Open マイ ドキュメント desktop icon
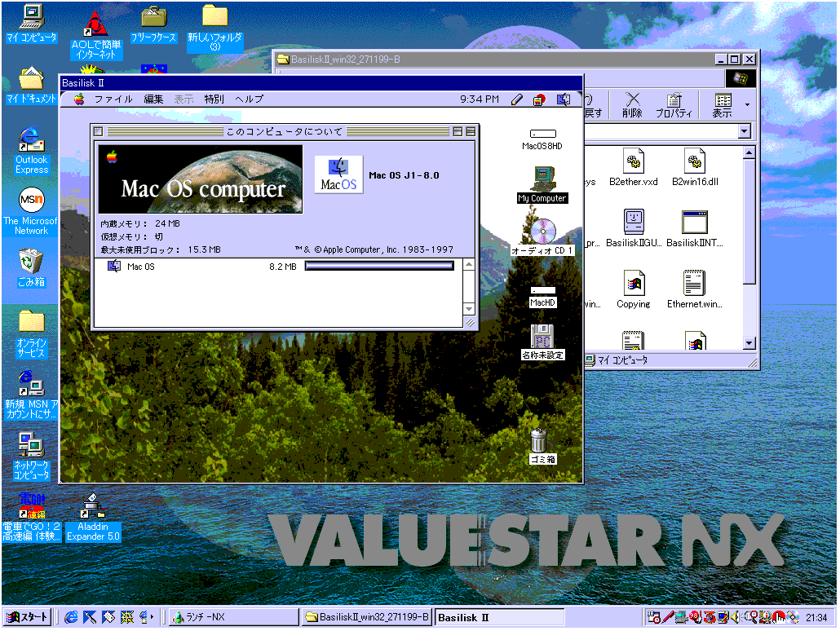This screenshot has height=631, width=840. coord(31,86)
